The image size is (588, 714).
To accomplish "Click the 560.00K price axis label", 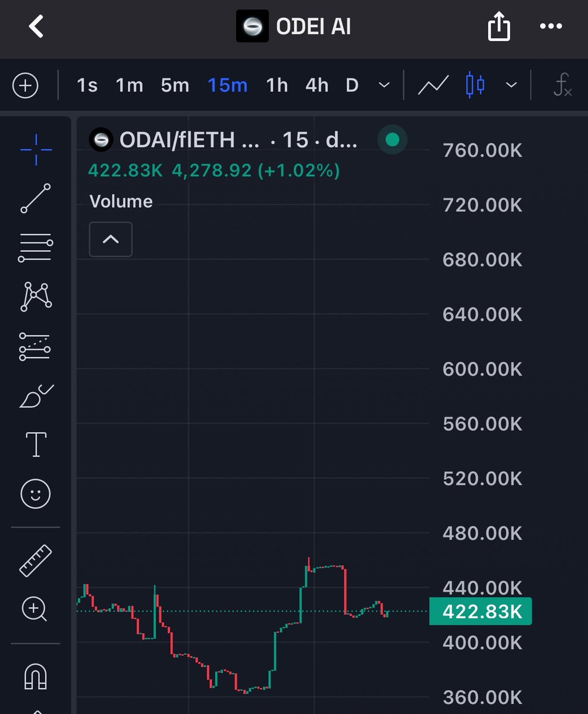I will pos(483,424).
